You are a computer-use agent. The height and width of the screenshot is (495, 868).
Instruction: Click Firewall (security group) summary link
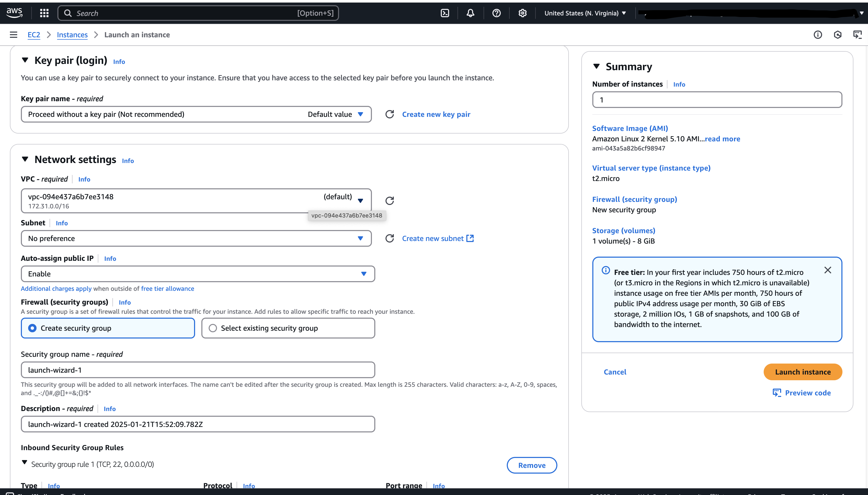coord(634,199)
